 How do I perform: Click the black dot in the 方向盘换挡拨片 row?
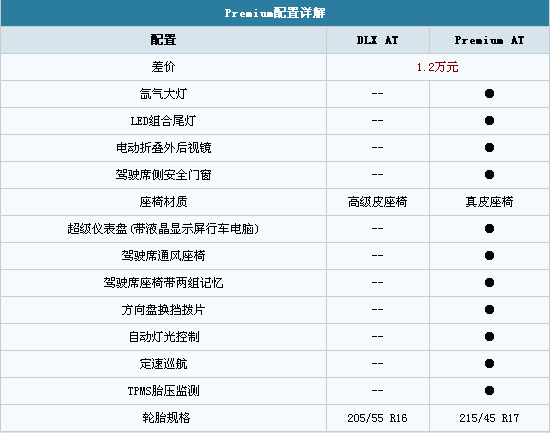489,310
